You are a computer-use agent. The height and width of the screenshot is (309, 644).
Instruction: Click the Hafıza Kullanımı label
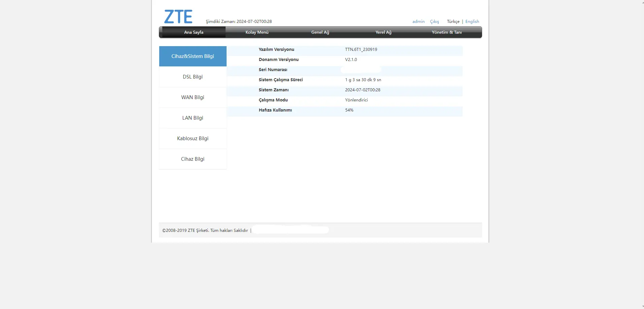(275, 110)
